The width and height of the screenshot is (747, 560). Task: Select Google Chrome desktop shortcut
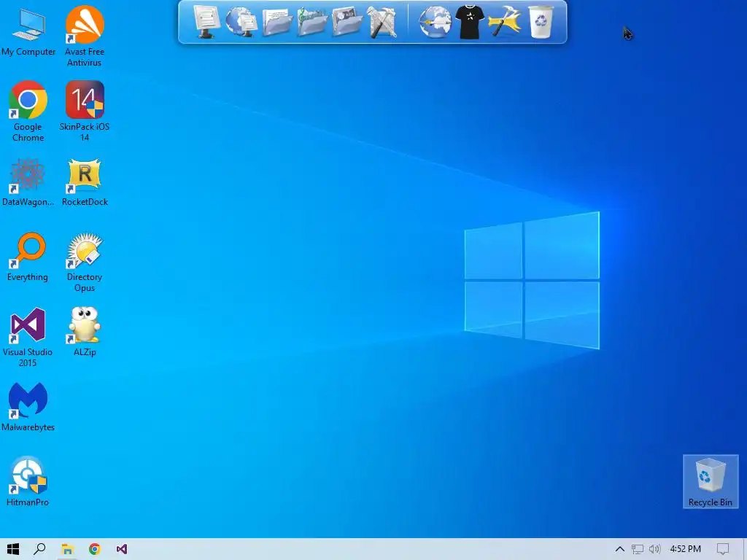28,112
